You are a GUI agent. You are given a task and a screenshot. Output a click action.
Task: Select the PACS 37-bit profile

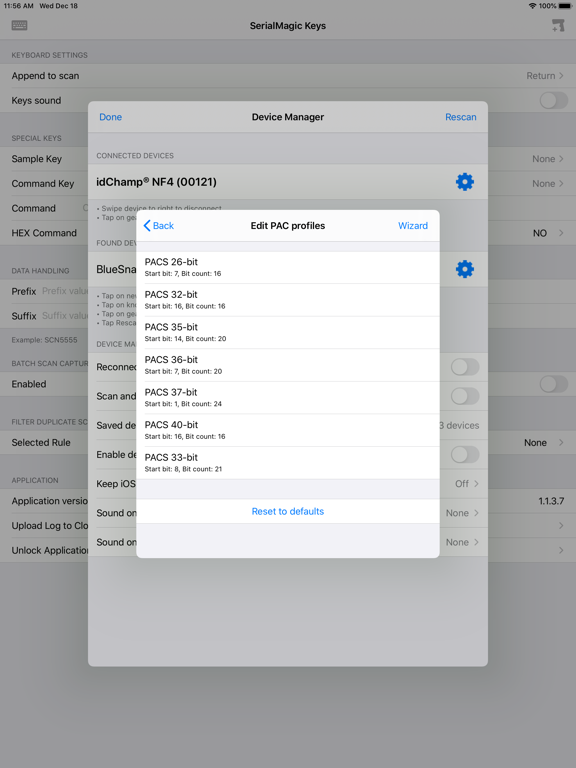point(288,398)
